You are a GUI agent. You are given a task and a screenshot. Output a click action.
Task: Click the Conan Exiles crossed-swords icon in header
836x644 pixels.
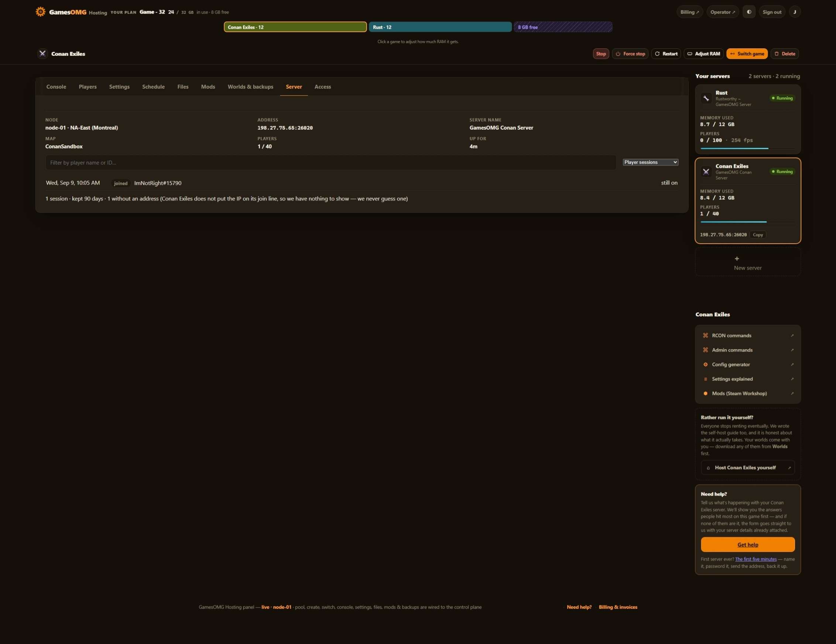pos(42,54)
